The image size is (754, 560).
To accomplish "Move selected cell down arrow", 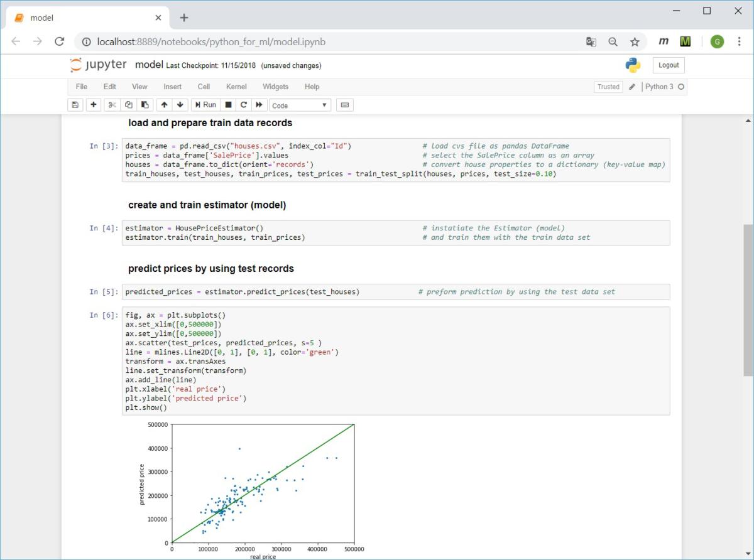I will coord(180,105).
